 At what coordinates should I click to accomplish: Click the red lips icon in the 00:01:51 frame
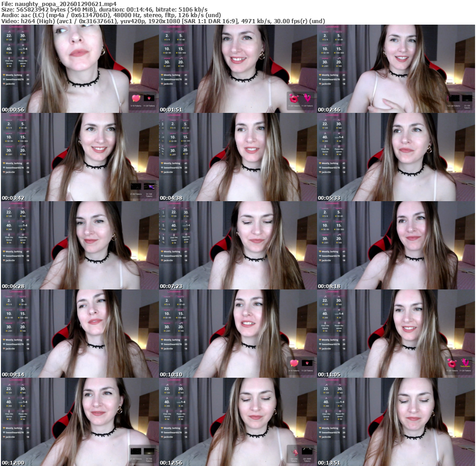pyautogui.click(x=294, y=98)
